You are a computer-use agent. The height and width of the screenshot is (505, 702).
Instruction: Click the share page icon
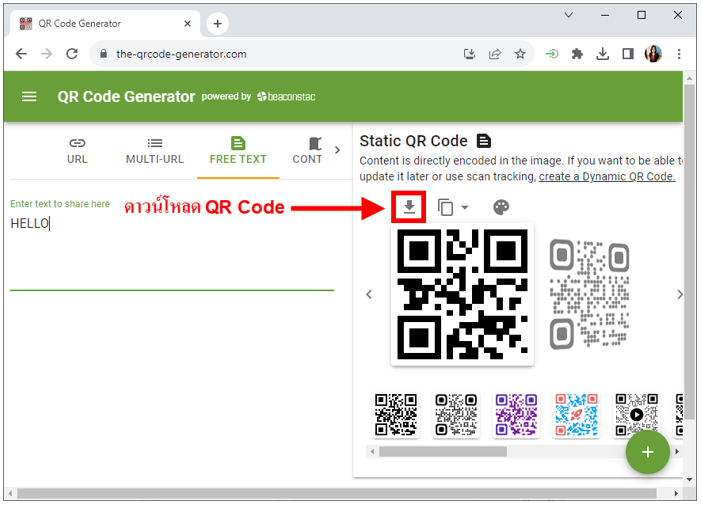click(495, 54)
